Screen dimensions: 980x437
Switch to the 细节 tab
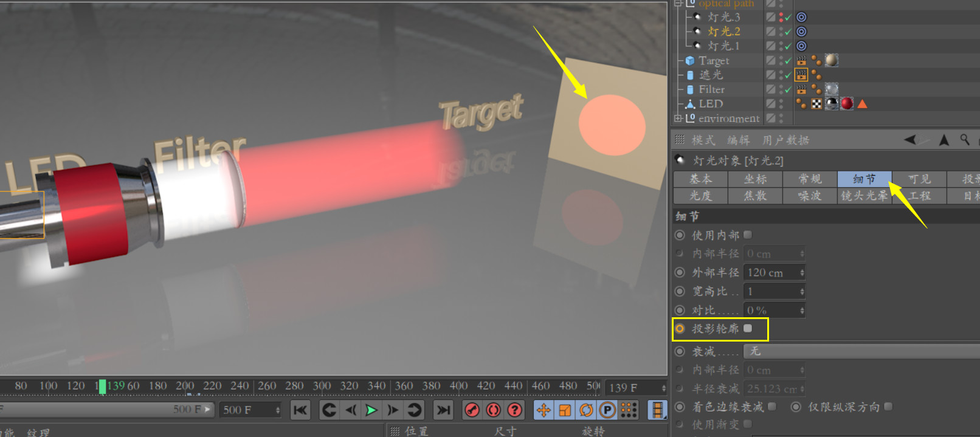click(864, 179)
